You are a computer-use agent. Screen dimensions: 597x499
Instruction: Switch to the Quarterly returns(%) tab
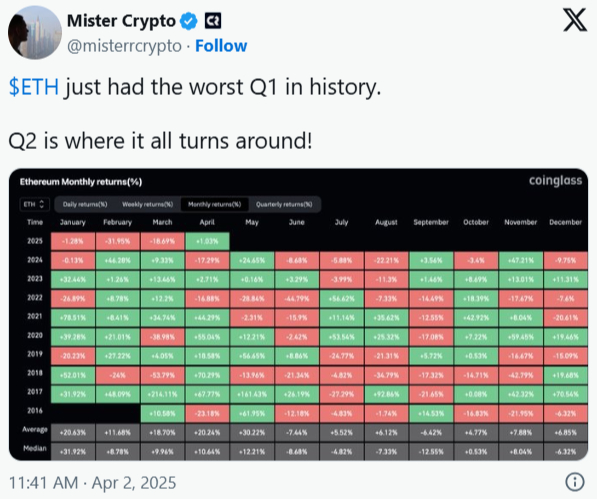click(284, 204)
